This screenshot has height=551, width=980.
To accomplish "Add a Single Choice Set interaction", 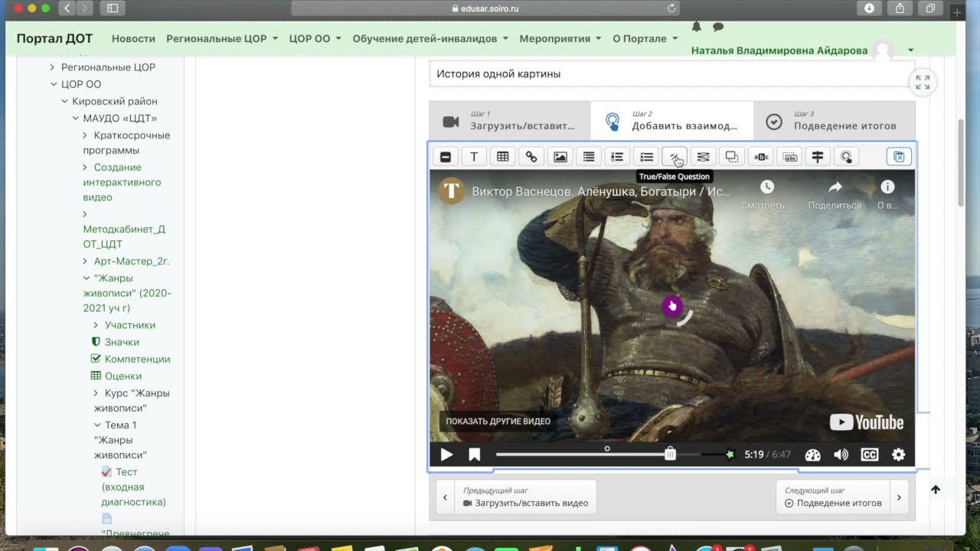I will pyautogui.click(x=617, y=157).
